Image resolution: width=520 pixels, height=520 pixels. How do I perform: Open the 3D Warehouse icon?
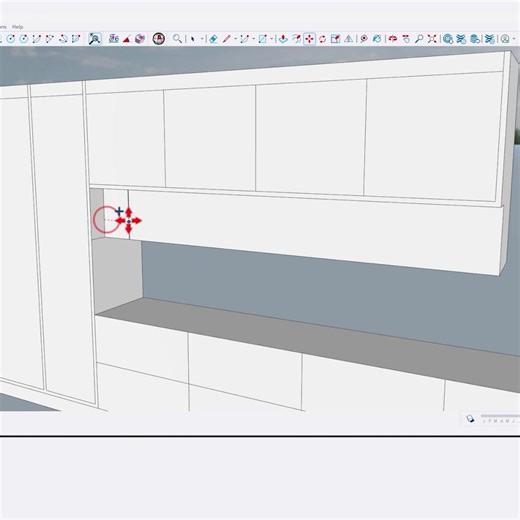[448, 39]
